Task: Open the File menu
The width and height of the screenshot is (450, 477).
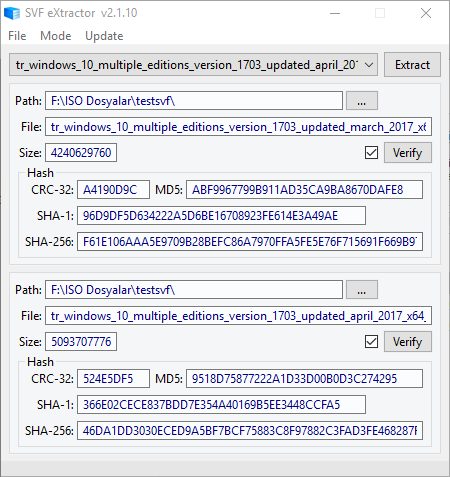Action: tap(17, 36)
